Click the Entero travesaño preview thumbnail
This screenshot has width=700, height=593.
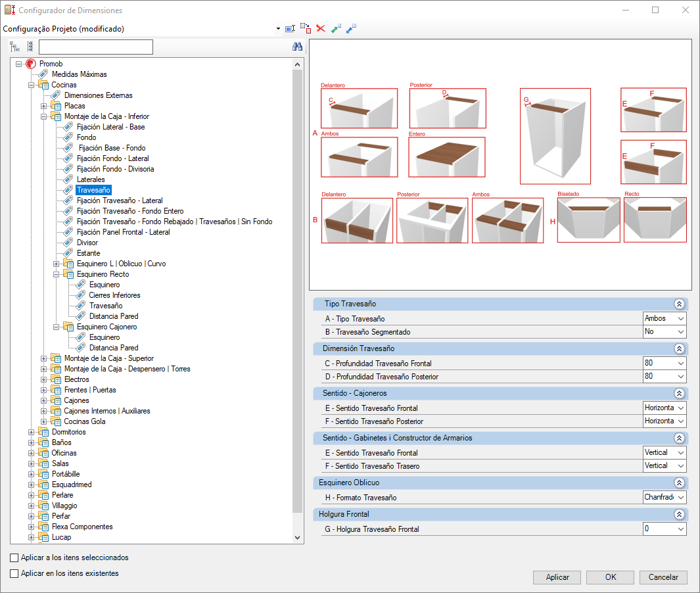447,156
